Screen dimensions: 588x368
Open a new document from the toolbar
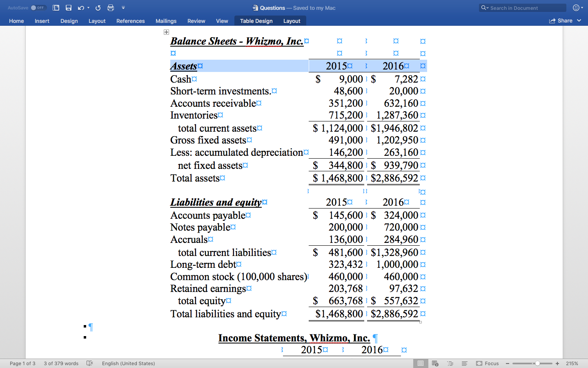(x=56, y=7)
